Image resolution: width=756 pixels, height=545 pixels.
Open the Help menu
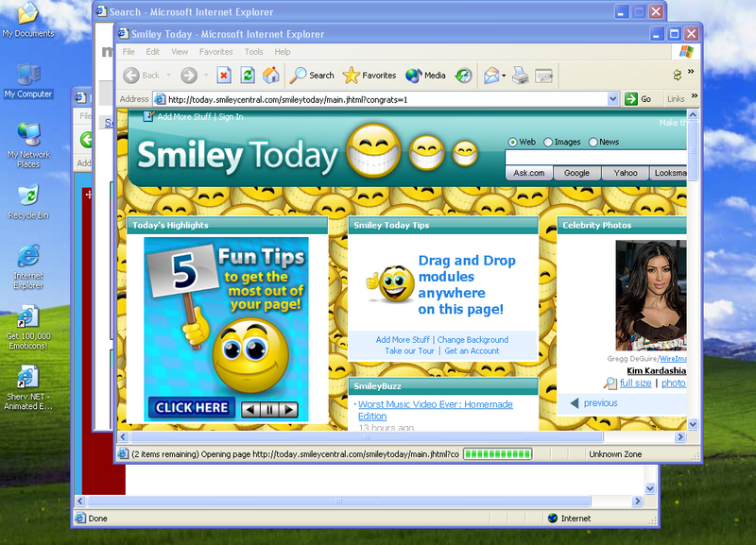pos(283,52)
